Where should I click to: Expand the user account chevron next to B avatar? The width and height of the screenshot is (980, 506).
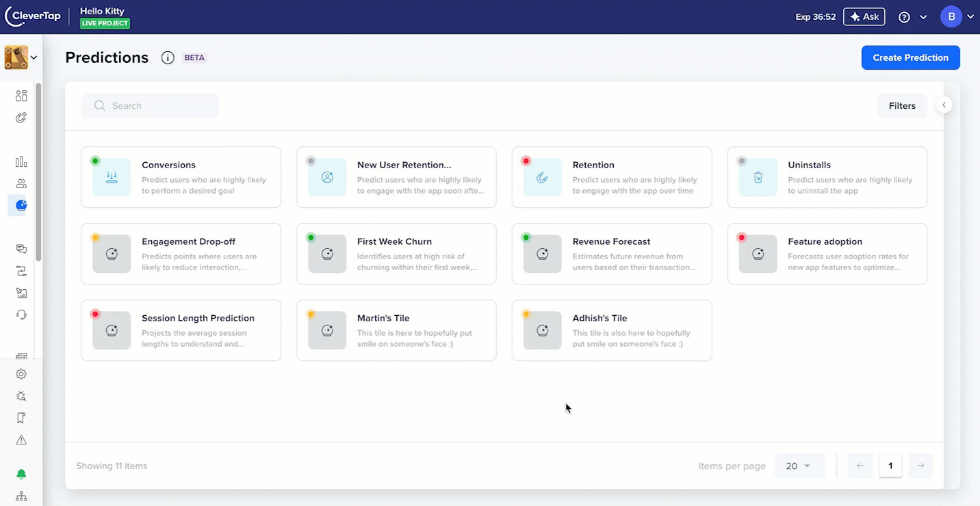[970, 16]
